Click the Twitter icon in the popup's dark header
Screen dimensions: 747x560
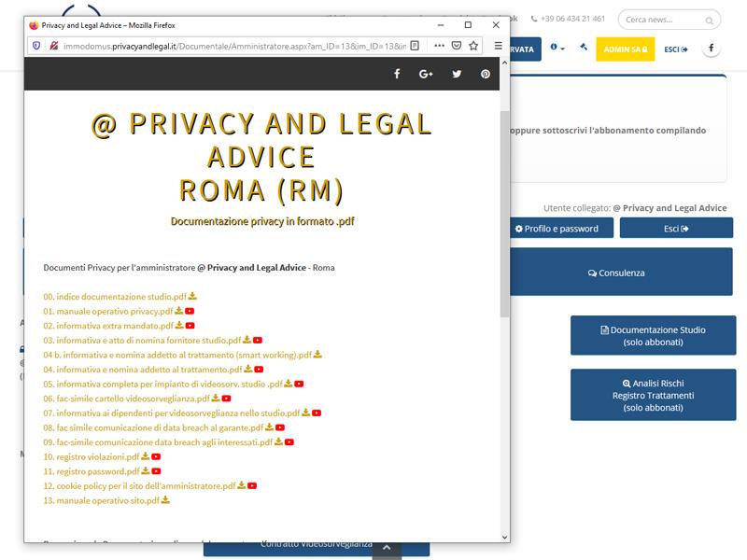coord(457,74)
